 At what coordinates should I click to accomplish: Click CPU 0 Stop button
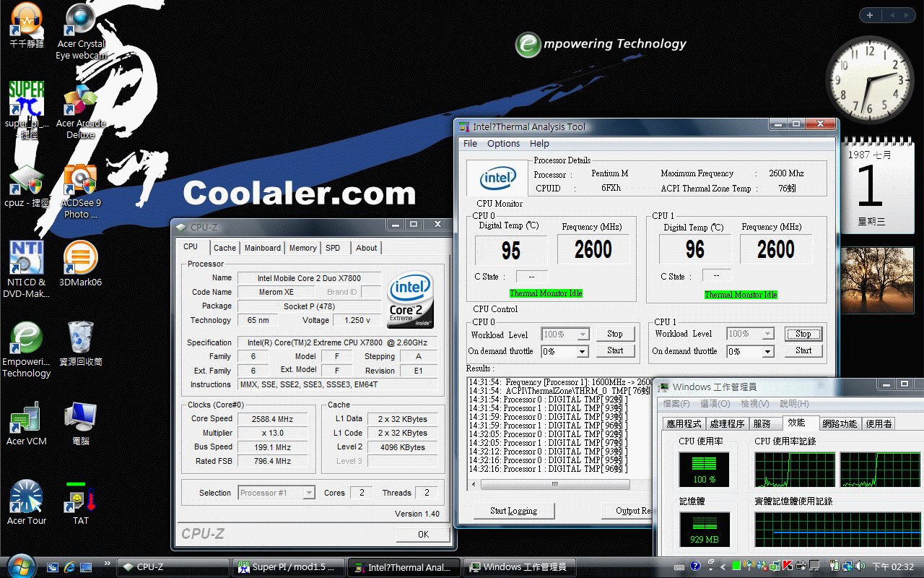615,334
